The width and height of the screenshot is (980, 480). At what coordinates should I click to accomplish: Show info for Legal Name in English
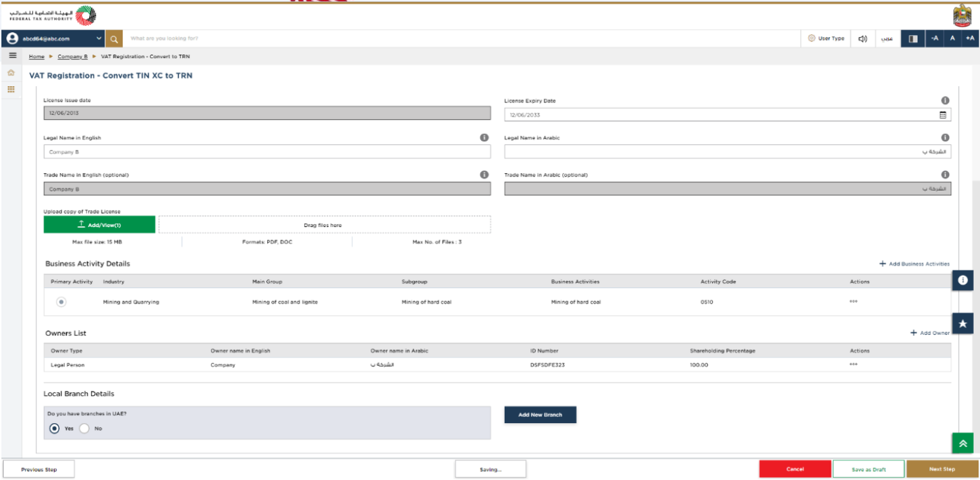tap(484, 137)
